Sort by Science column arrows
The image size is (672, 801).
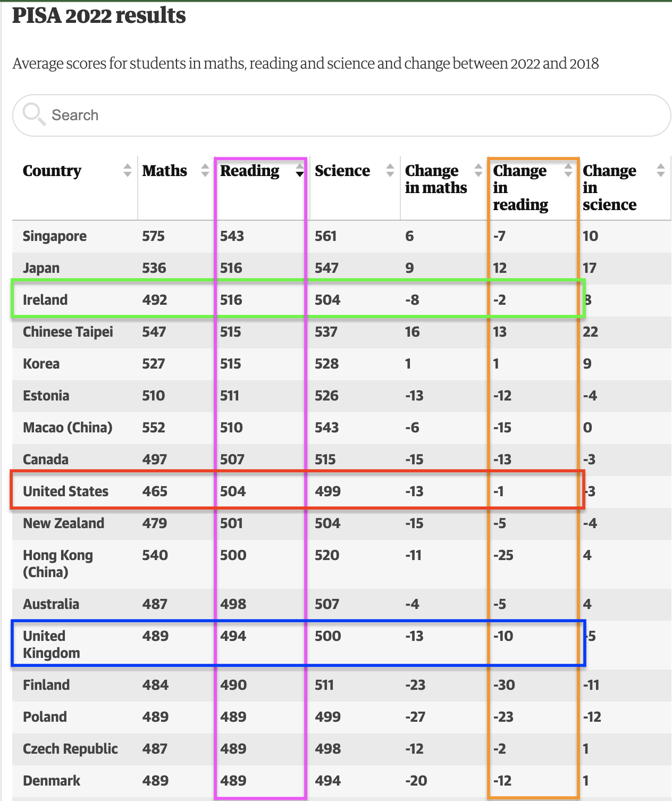click(x=390, y=170)
